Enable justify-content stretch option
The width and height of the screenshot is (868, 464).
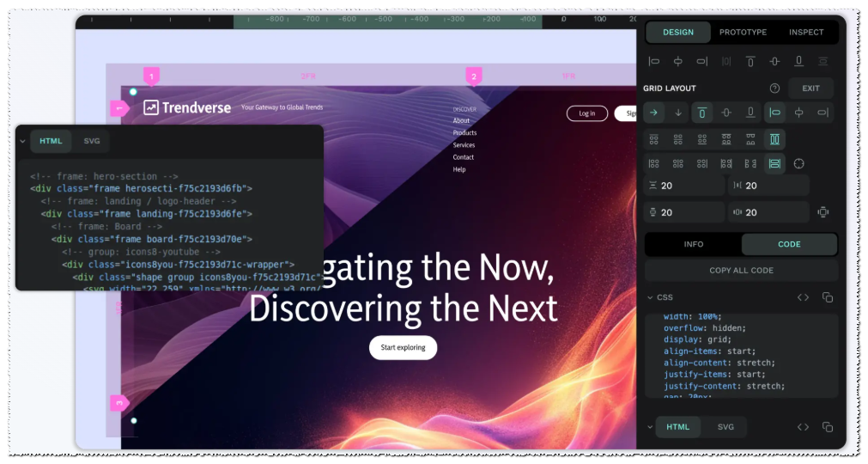coord(774,163)
